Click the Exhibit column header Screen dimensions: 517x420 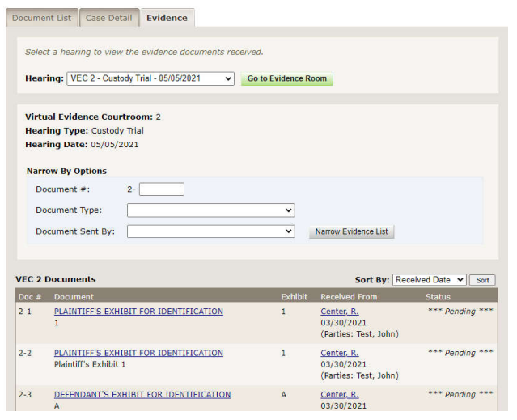pyautogui.click(x=294, y=297)
